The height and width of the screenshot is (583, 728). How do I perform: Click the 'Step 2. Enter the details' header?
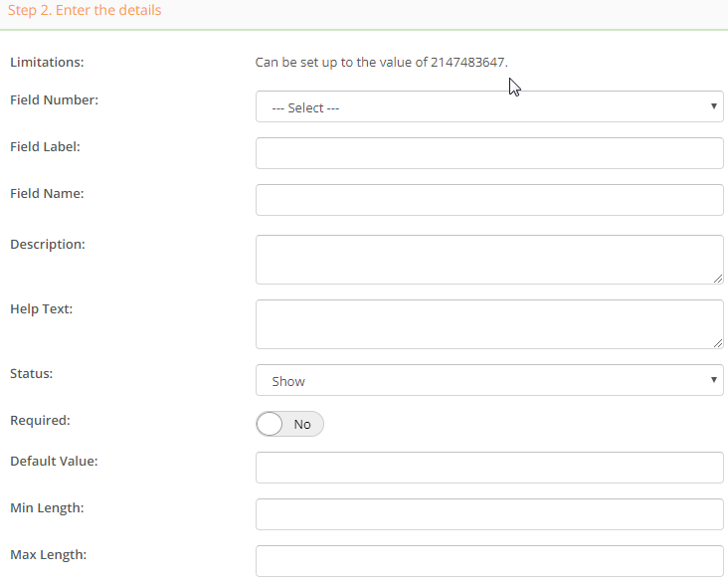85,10
